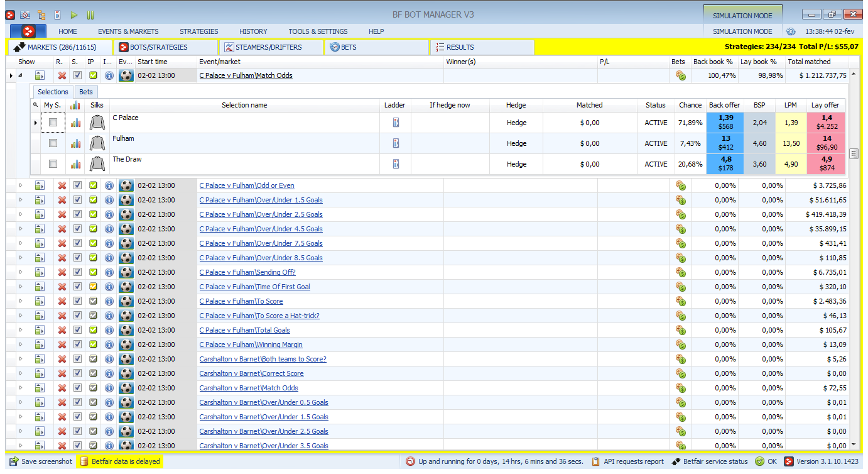The image size is (868, 474).
Task: Tick My Selections checkbox for The Draw
Action: 53,164
